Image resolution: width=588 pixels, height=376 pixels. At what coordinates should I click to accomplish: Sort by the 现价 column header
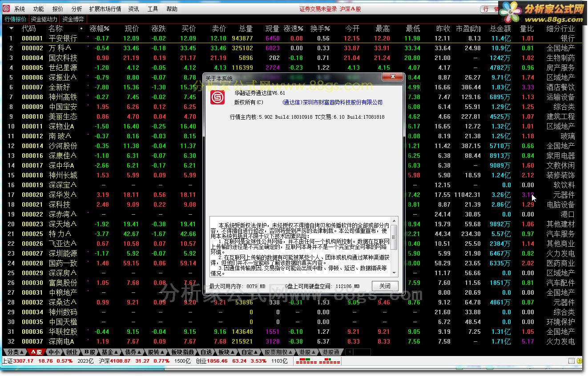tap(132, 28)
